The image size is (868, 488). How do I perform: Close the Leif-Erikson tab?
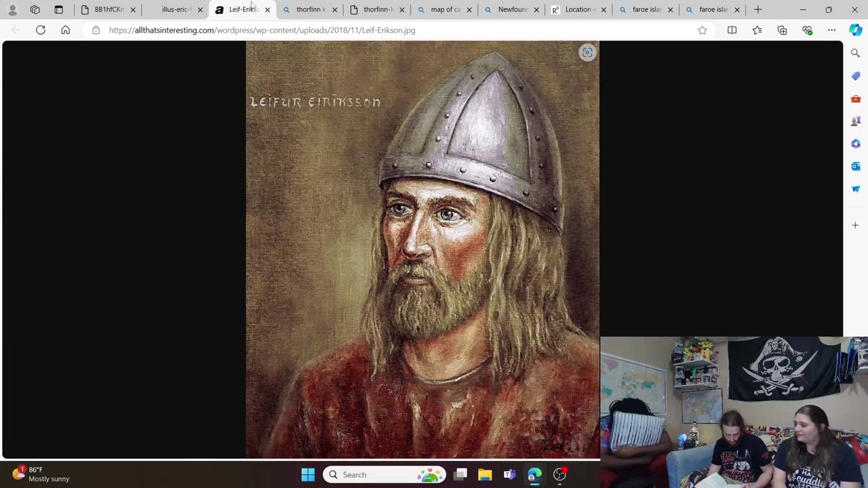pyautogui.click(x=267, y=9)
